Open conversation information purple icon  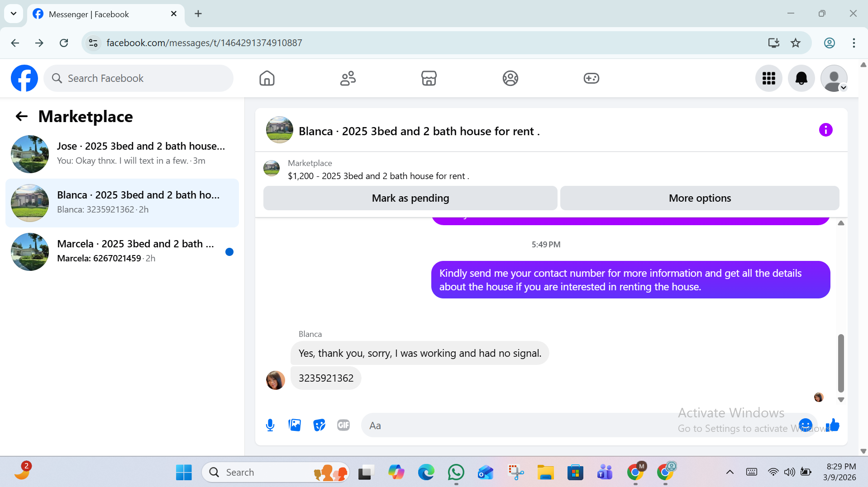[825, 130]
